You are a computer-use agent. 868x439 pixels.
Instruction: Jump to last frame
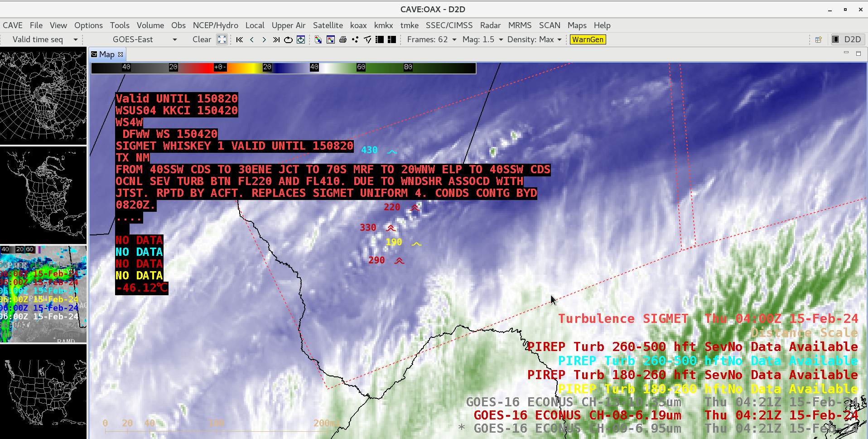(x=276, y=39)
